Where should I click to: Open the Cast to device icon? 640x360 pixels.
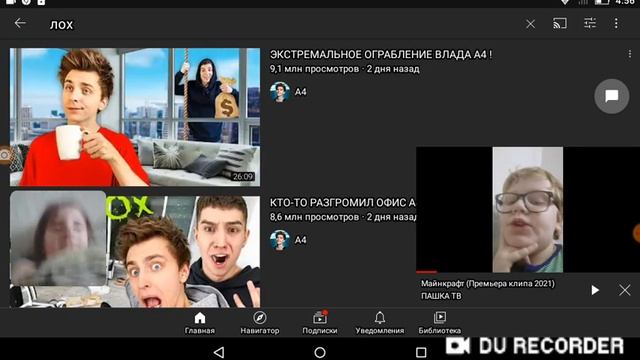(560, 23)
